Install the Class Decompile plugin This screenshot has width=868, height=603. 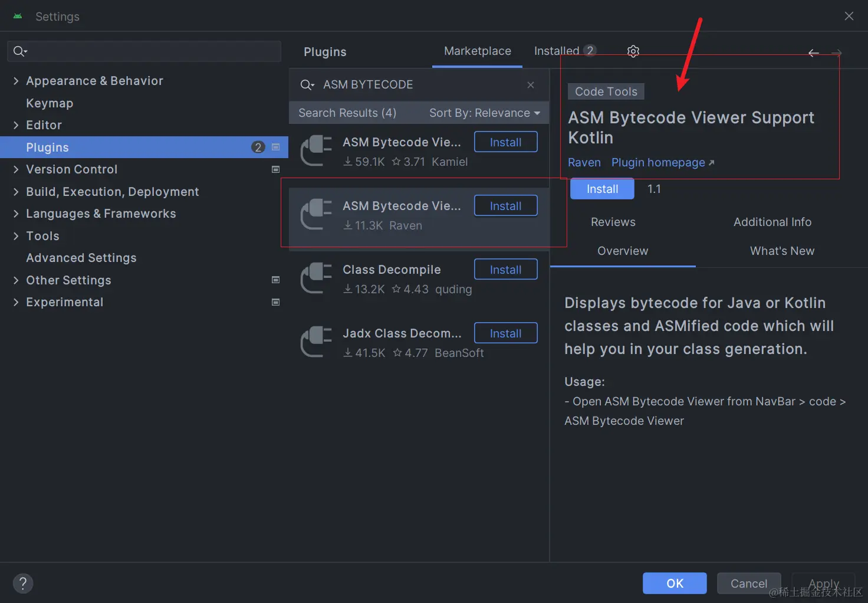coord(506,270)
